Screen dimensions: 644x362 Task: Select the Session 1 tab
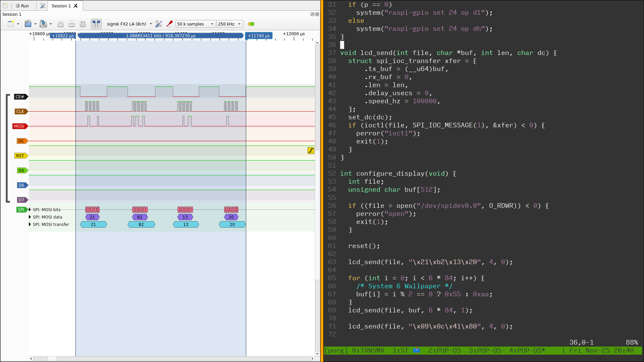(x=61, y=6)
